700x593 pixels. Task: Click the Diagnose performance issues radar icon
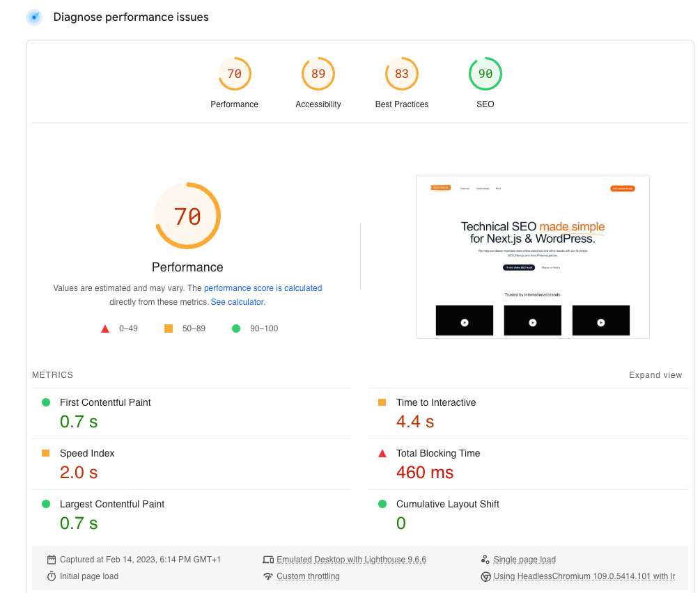pos(34,17)
